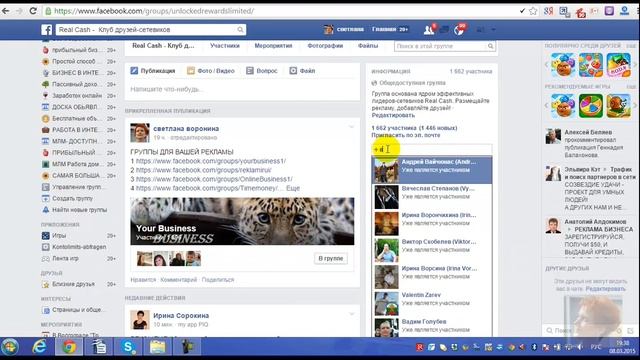Click the search magnifier in Facebook search bar
Viewport: 640px width, 360px height.
click(x=240, y=29)
